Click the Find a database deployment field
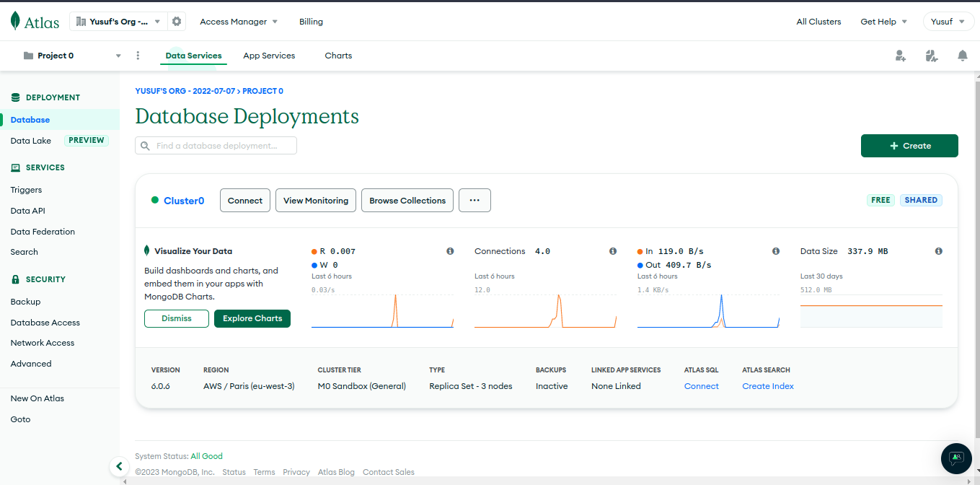The width and height of the screenshot is (980, 485). [216, 146]
